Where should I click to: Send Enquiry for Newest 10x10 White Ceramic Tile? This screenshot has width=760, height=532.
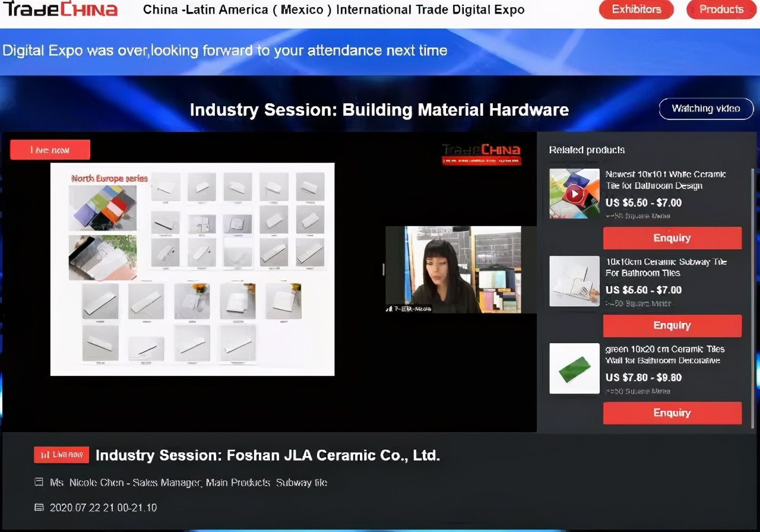(x=672, y=238)
